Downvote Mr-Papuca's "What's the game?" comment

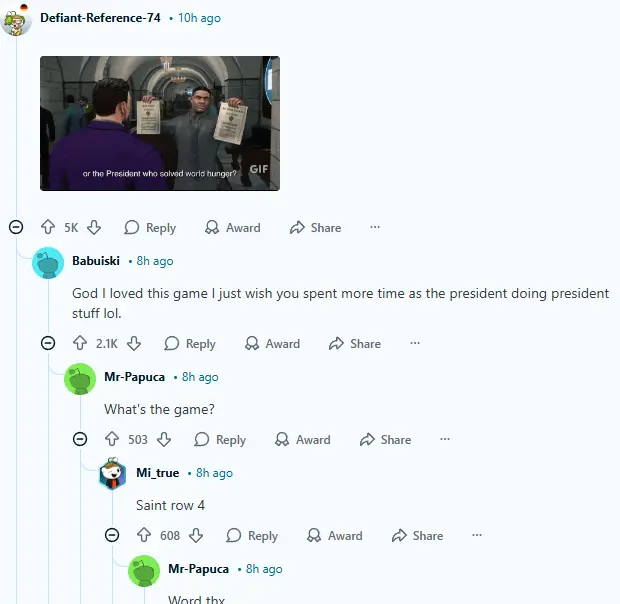click(x=164, y=439)
